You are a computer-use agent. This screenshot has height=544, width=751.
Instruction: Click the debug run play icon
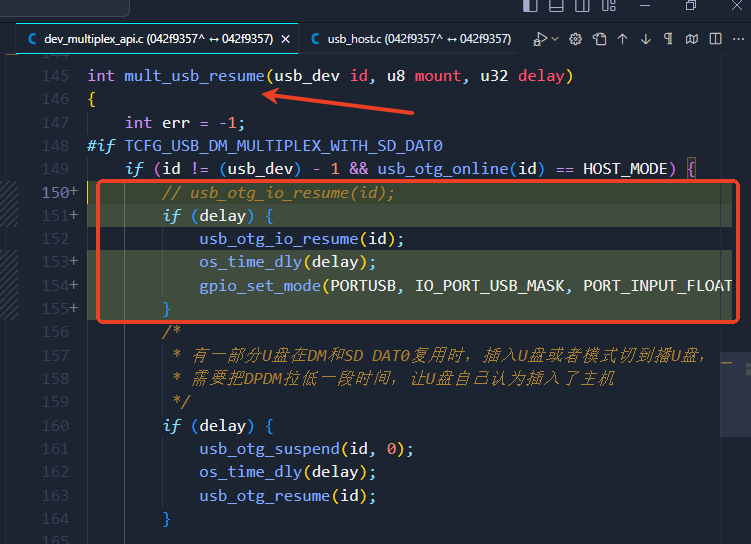[540, 39]
